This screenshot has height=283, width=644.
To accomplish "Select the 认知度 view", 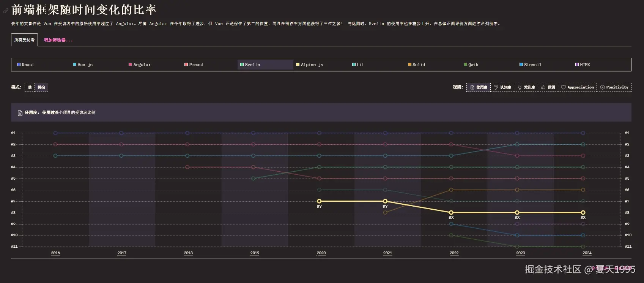I will (x=502, y=87).
